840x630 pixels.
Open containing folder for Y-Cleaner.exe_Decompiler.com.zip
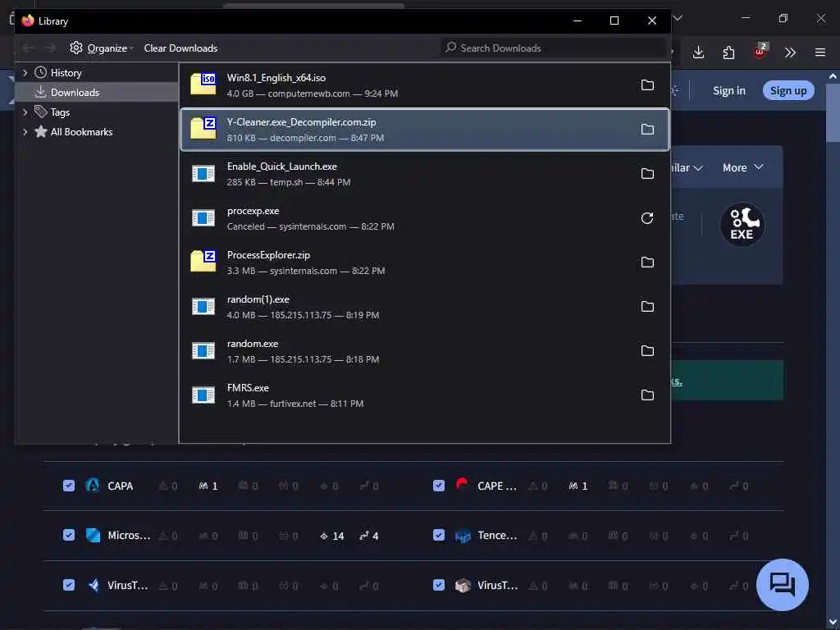tap(647, 130)
